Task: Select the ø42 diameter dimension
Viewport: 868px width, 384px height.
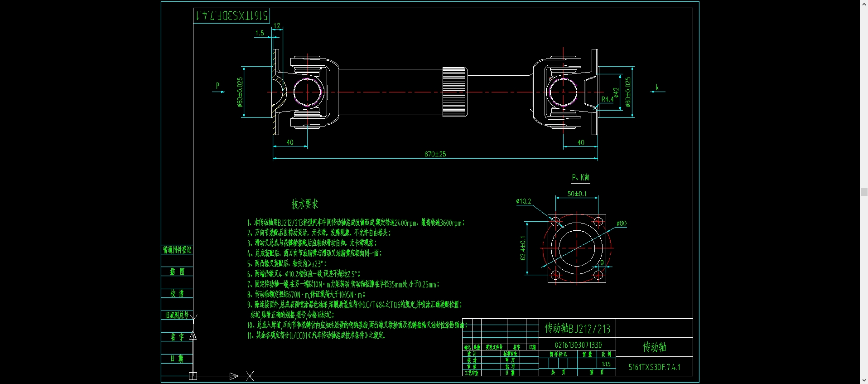Action: pyautogui.click(x=616, y=92)
